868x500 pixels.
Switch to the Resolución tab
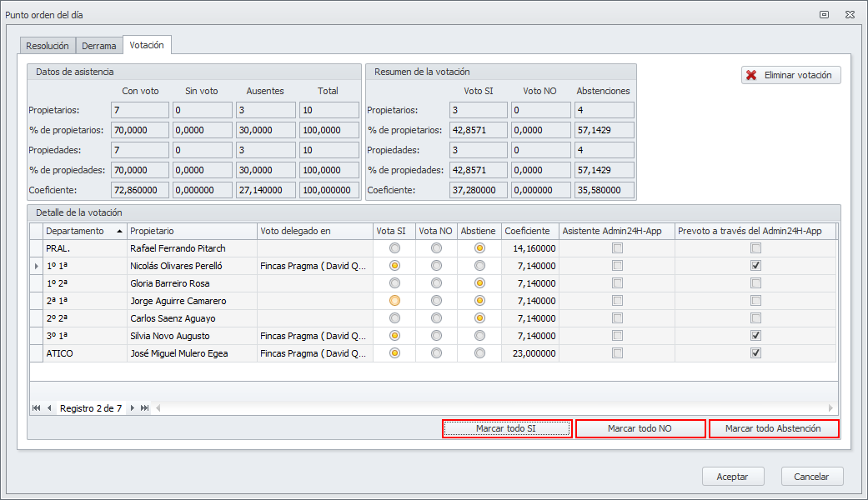click(48, 46)
